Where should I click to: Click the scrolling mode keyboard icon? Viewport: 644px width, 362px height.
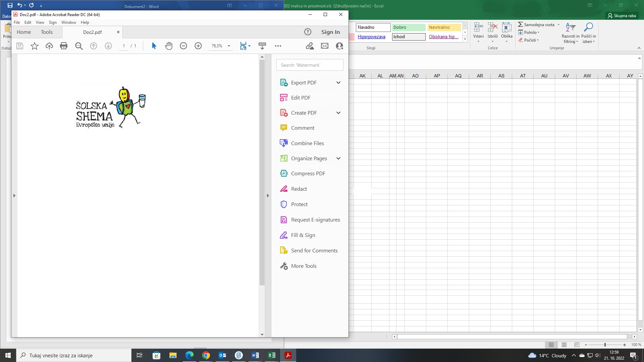click(x=262, y=46)
